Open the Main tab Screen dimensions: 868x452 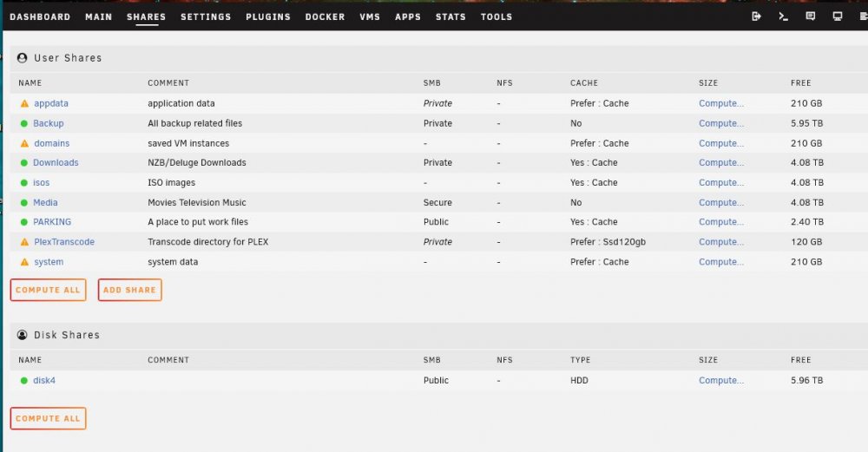[x=99, y=17]
